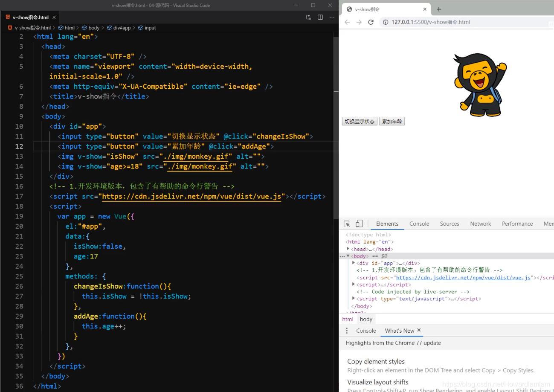Viewport: 554px width, 392px height.
Task: Close the What's New drawer tab
Action: 419,330
